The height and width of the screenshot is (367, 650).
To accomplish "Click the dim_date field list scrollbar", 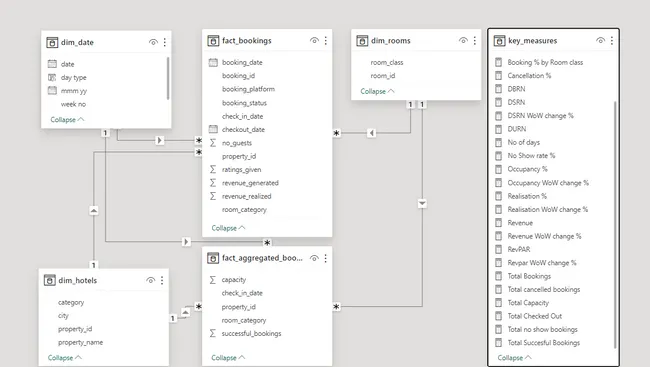I will click(168, 78).
